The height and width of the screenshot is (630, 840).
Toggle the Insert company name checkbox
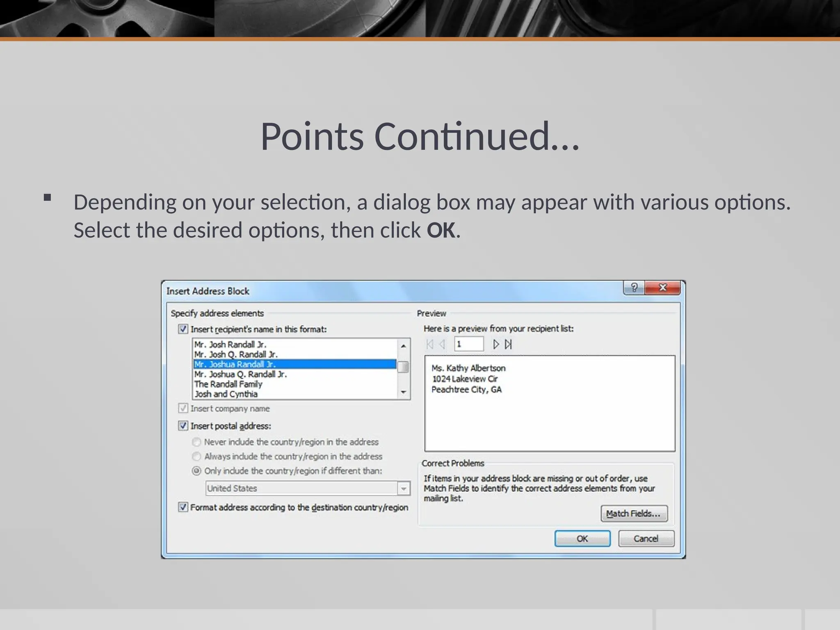coord(183,409)
